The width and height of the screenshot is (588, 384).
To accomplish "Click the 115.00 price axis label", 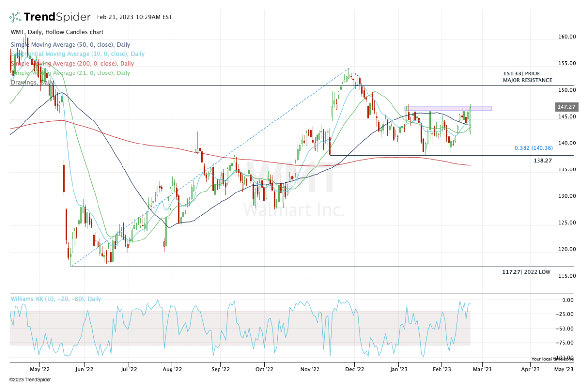I will coord(566,276).
